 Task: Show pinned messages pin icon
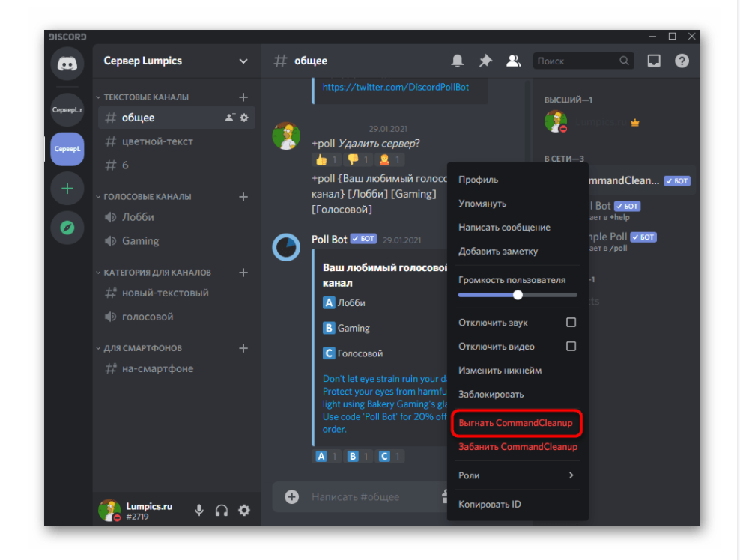point(485,61)
